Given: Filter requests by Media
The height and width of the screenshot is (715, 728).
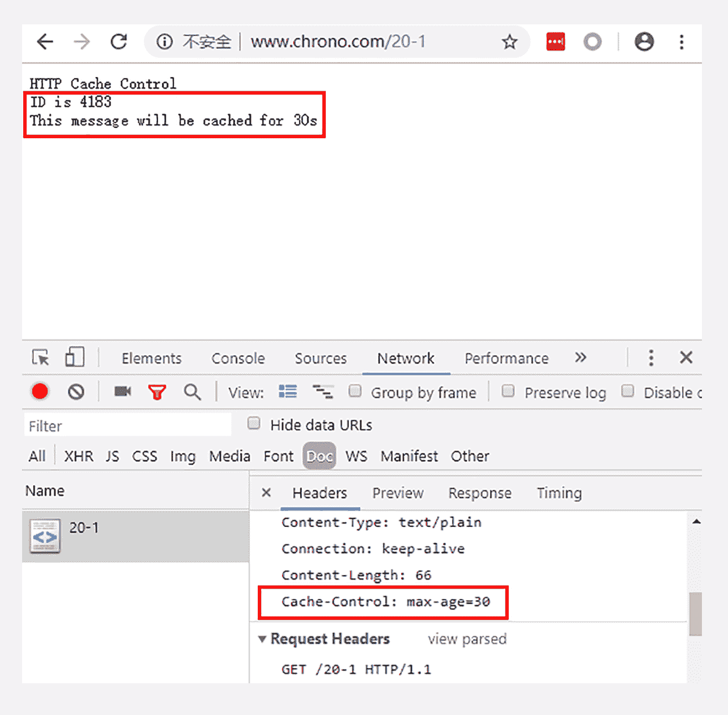Looking at the screenshot, I should click(229, 456).
